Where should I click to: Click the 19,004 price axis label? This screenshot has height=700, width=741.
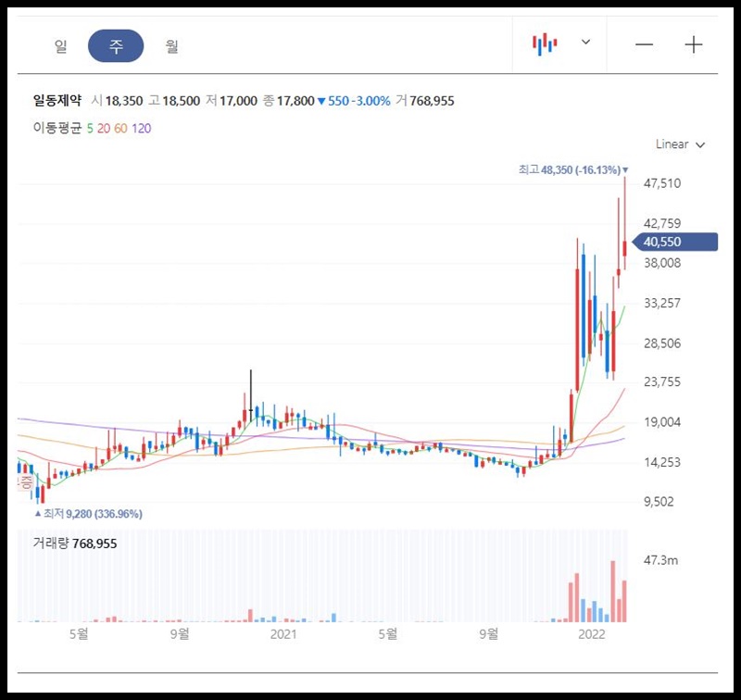662,422
